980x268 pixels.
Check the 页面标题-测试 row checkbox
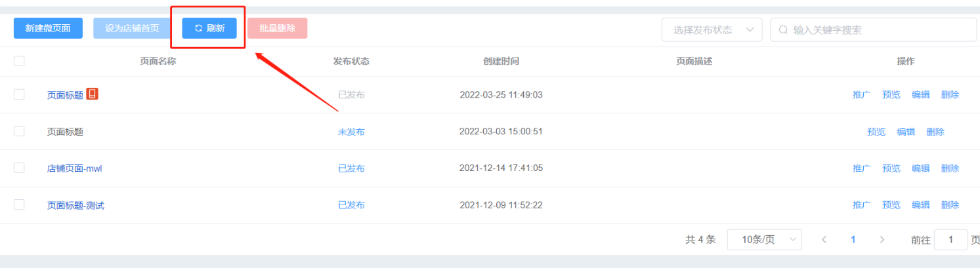point(19,204)
